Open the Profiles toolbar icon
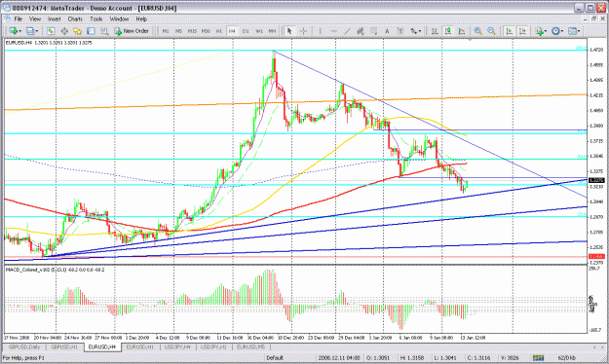This screenshot has height=364, width=609. (30, 31)
